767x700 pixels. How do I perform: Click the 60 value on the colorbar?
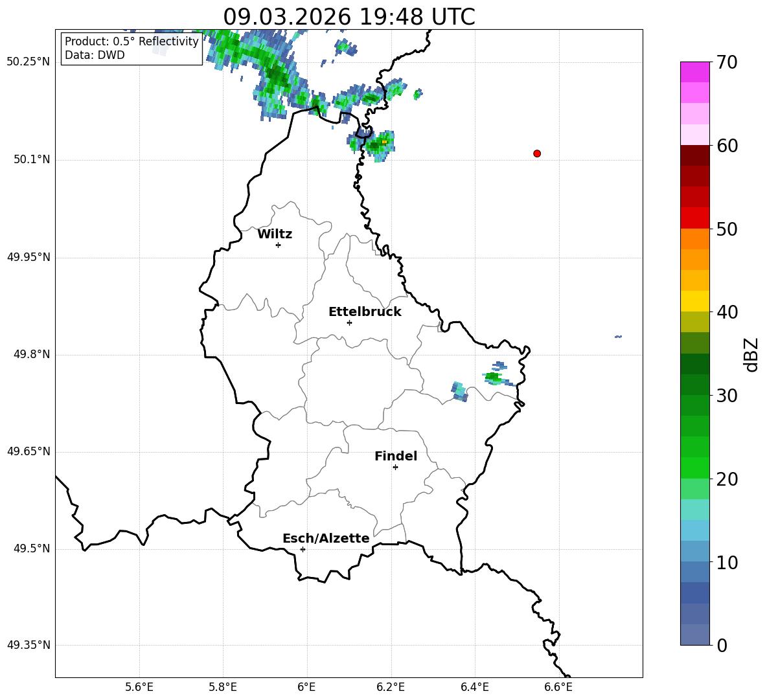point(727,146)
